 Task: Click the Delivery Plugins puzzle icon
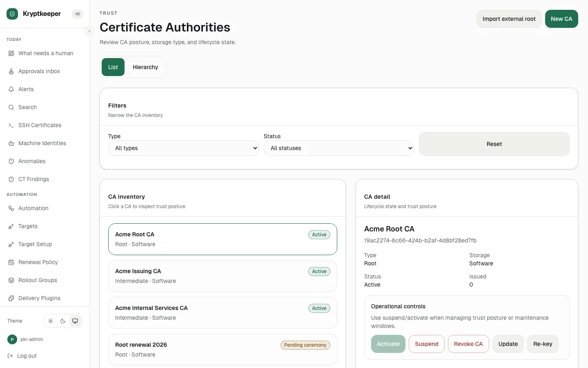(x=11, y=298)
